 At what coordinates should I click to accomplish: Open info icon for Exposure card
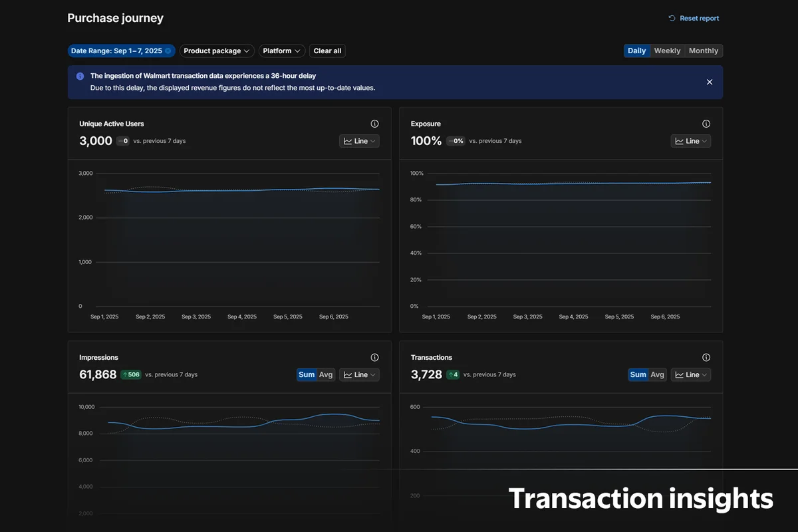click(706, 124)
